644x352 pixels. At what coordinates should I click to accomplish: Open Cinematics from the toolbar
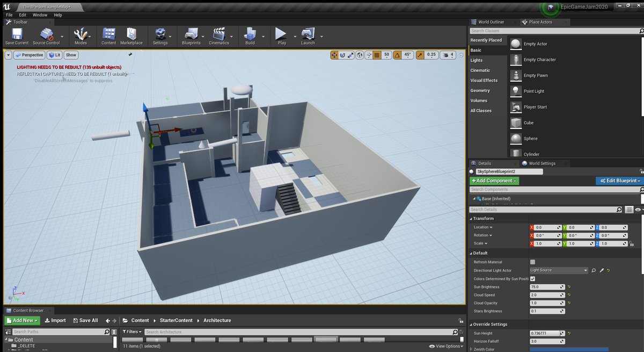(219, 35)
